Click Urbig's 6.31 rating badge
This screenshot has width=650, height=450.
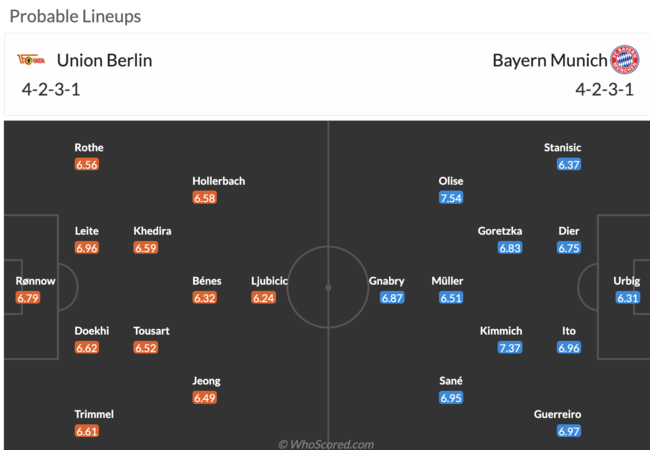(628, 298)
